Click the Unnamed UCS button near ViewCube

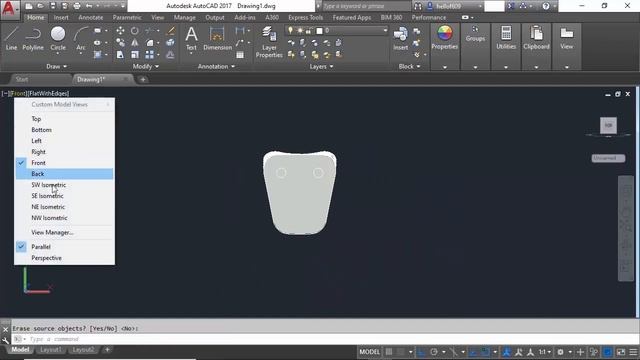(x=608, y=158)
